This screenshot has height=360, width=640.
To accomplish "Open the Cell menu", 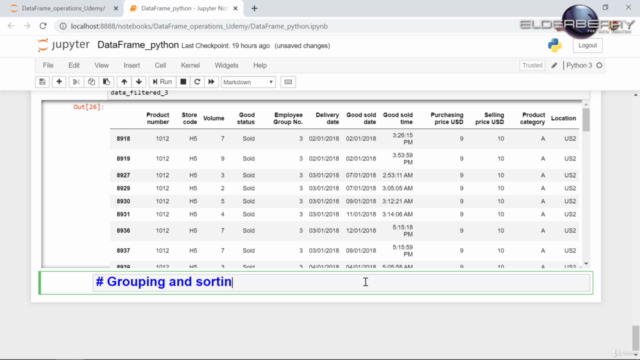I will (x=160, y=65).
